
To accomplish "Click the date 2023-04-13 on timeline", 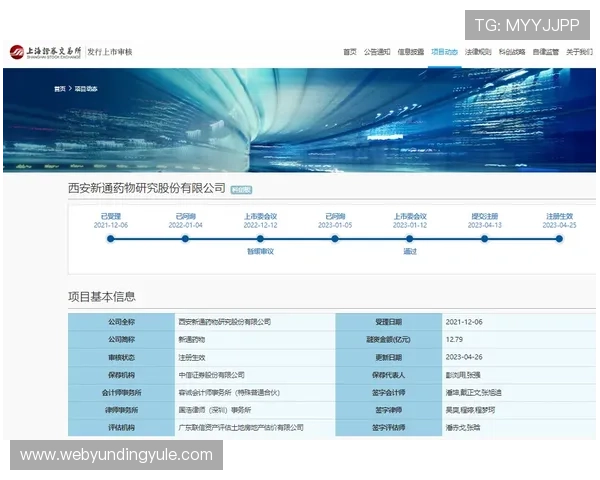I will tap(484, 225).
